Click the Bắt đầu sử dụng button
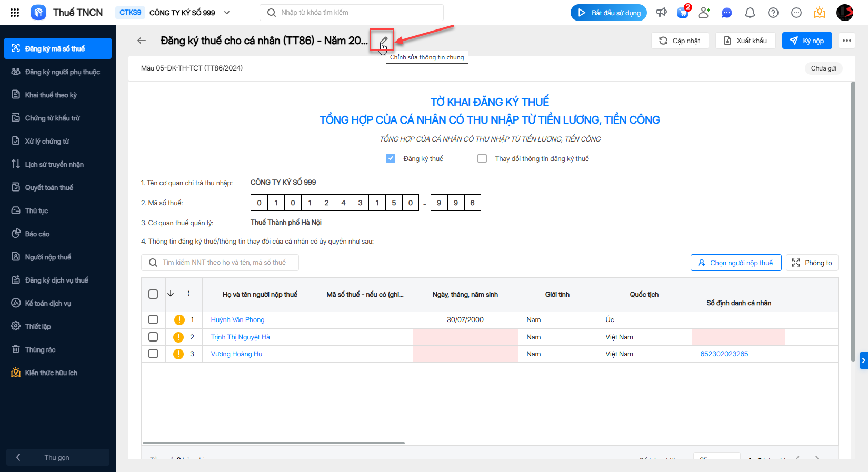Viewport: 868px width, 472px height. pos(608,13)
